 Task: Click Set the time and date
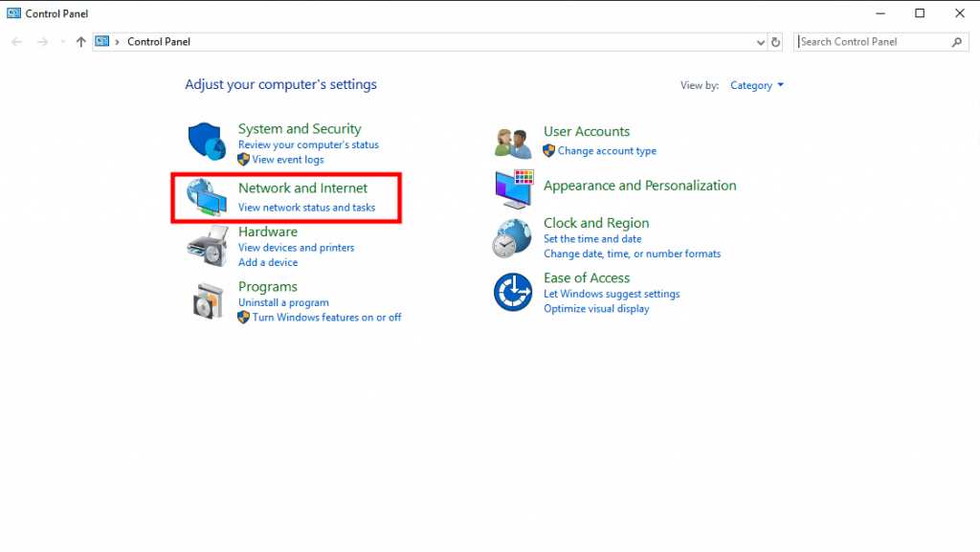coord(592,239)
